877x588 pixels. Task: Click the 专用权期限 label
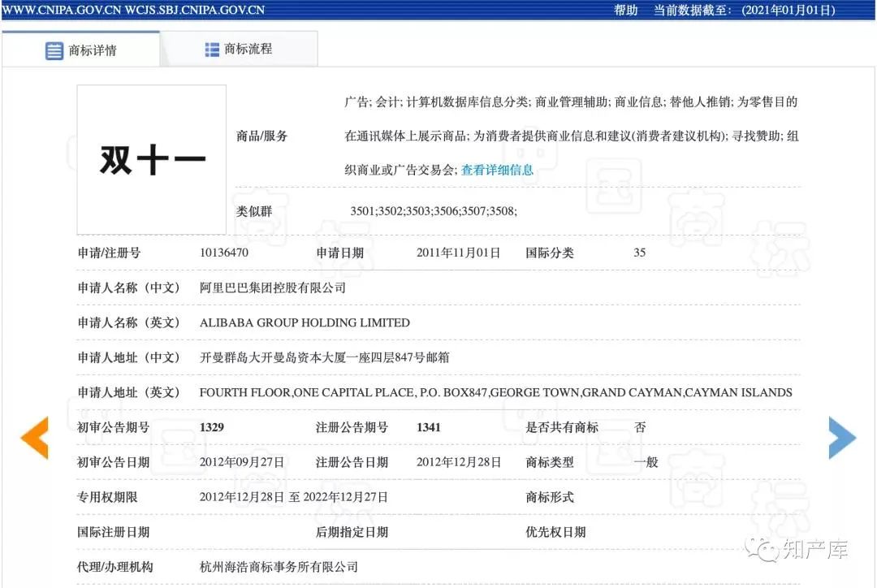point(107,497)
